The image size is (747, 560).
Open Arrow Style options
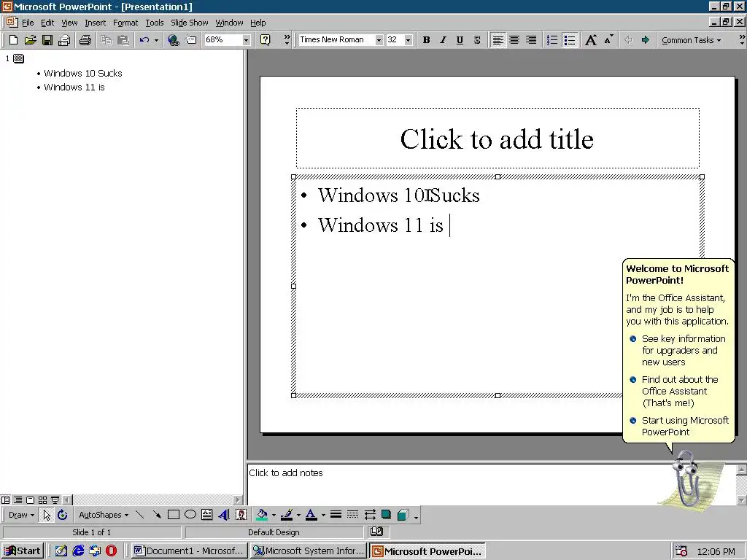pyautogui.click(x=370, y=515)
